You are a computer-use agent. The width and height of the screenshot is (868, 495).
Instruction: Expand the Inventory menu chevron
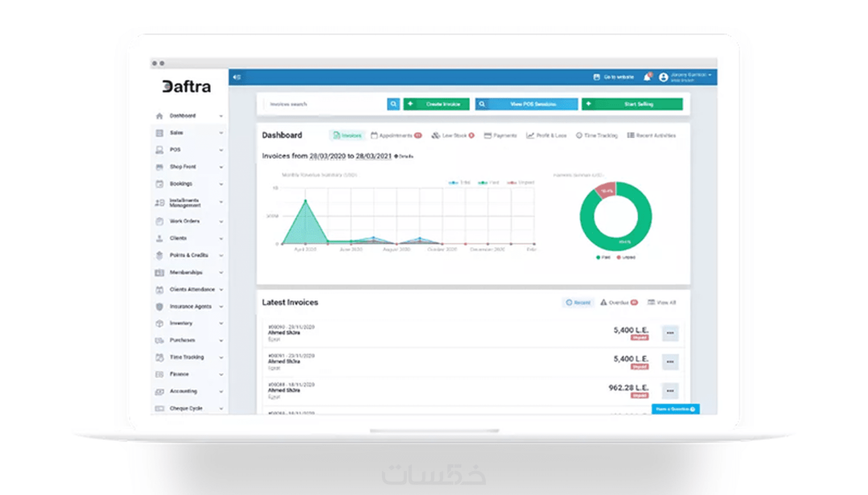221,324
